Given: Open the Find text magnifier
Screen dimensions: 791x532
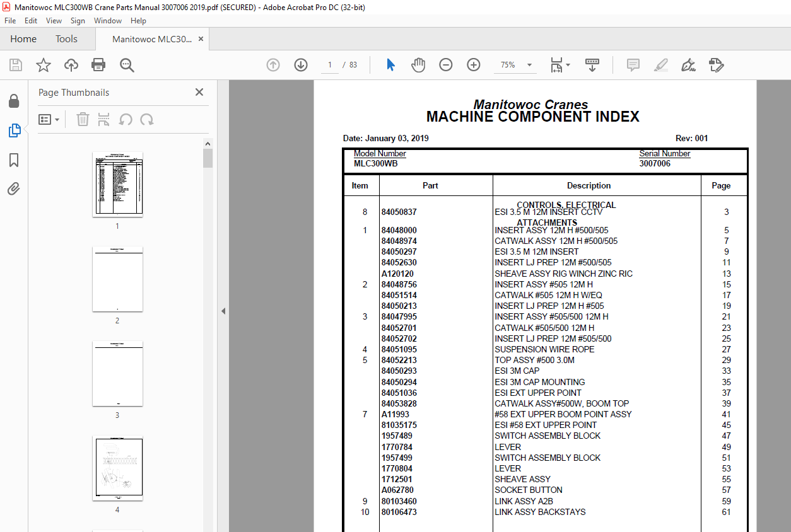Looking at the screenshot, I should click(x=127, y=65).
